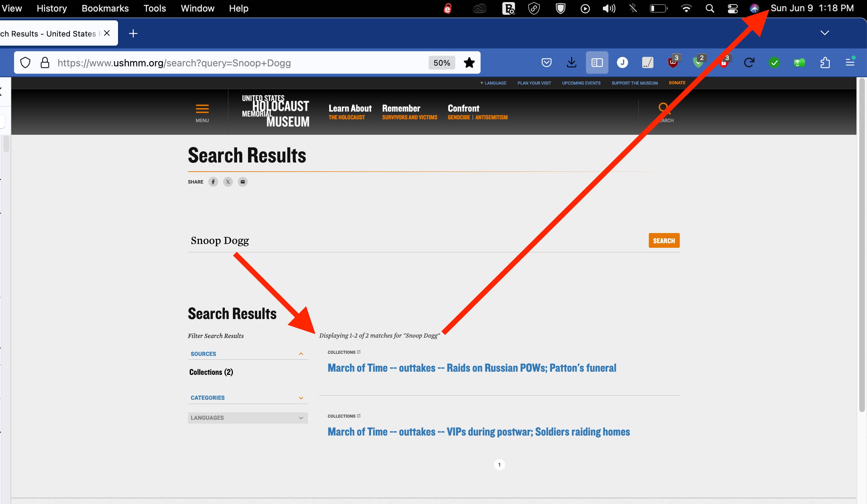
Task: Open the extensions puzzle piece icon
Action: (825, 63)
